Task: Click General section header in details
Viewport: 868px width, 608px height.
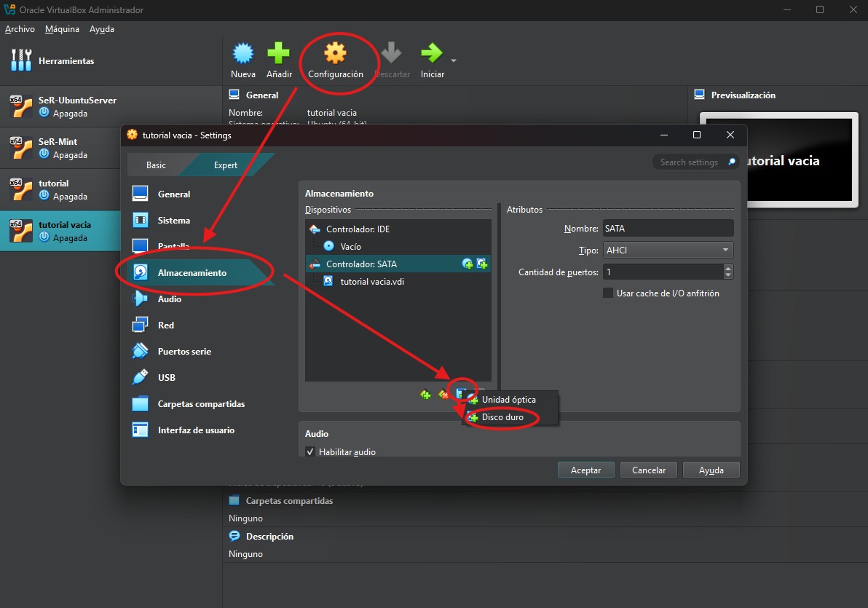Action: pos(262,95)
